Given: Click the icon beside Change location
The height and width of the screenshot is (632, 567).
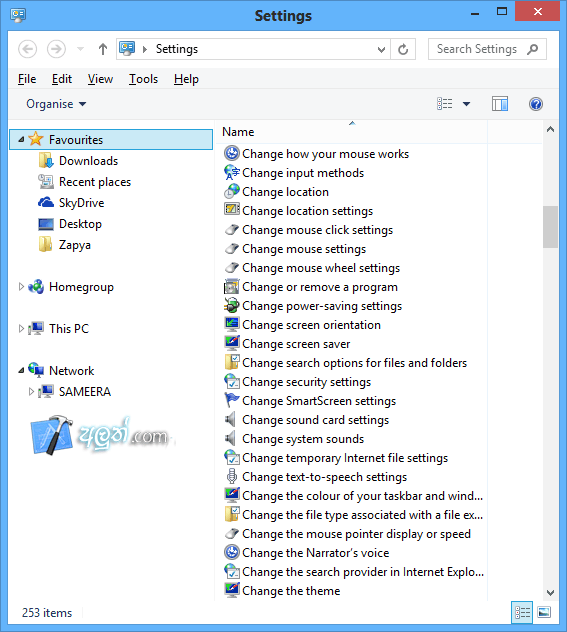Looking at the screenshot, I should (232, 191).
